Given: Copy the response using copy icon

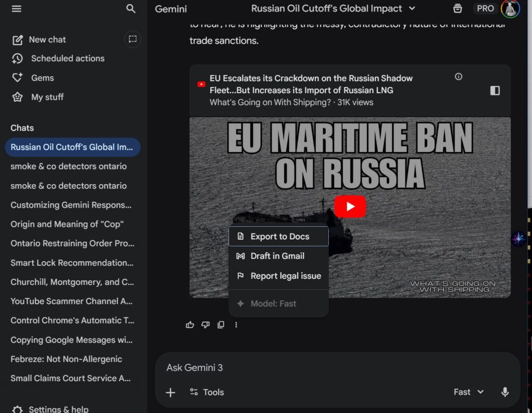Looking at the screenshot, I should pyautogui.click(x=221, y=325).
